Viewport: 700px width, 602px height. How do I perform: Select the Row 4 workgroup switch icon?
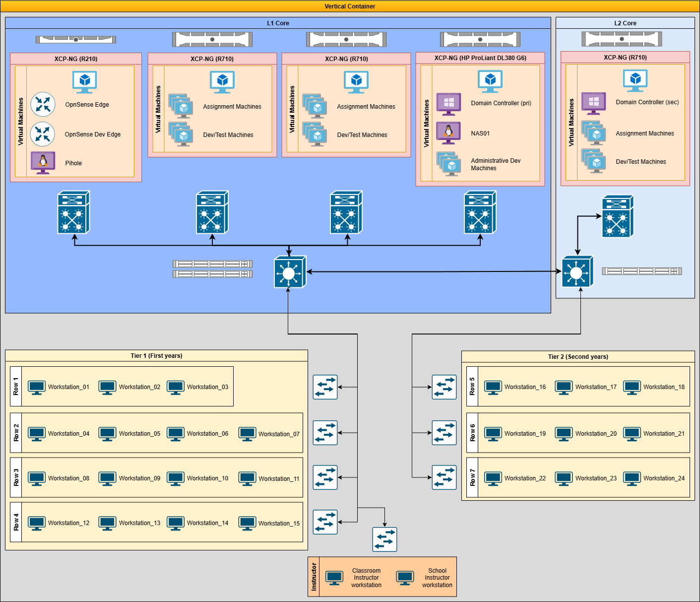coord(325,522)
